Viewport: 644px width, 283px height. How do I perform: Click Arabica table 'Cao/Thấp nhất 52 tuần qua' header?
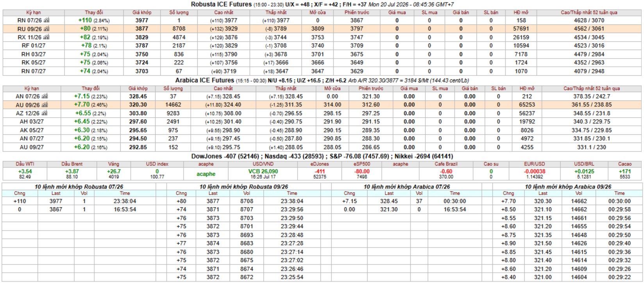tap(592, 89)
